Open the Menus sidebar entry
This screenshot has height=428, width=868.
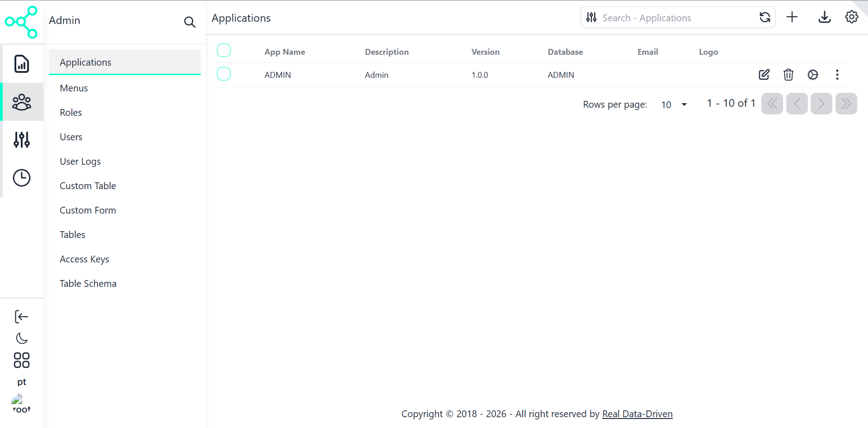pos(74,88)
